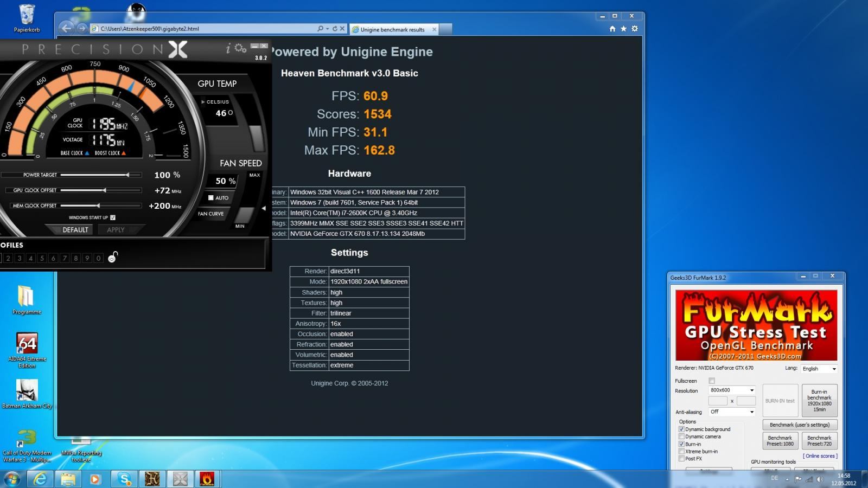
Task: Select Precision X profile slot 7
Action: pyautogui.click(x=65, y=258)
